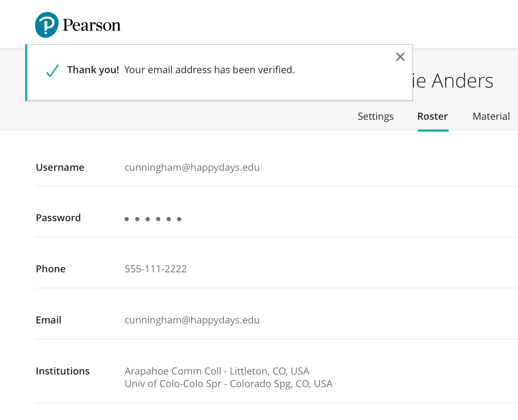Screen dimensions: 518x420
Task: Click the Pearson wordmark text
Action: (x=91, y=25)
